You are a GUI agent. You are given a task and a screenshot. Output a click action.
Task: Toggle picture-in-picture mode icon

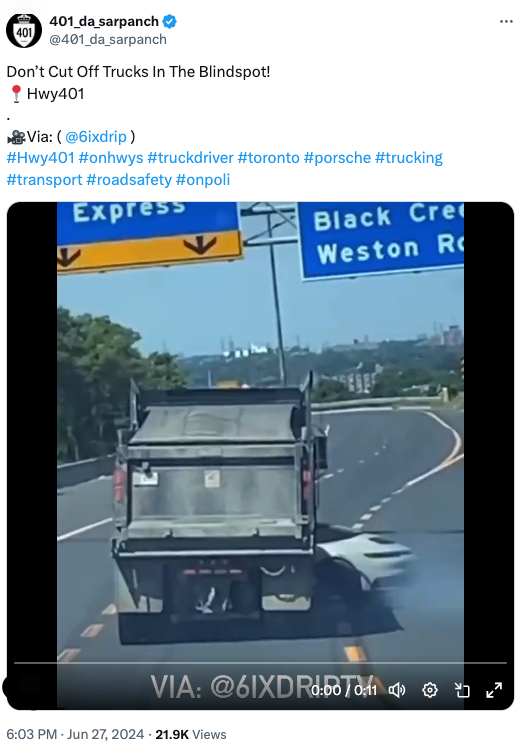462,690
